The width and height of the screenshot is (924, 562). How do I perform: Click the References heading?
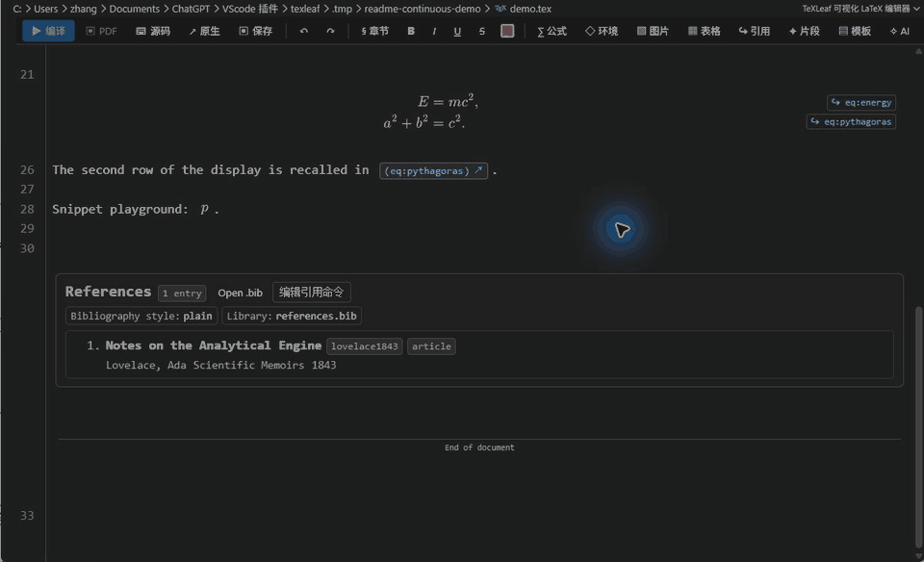point(109,292)
